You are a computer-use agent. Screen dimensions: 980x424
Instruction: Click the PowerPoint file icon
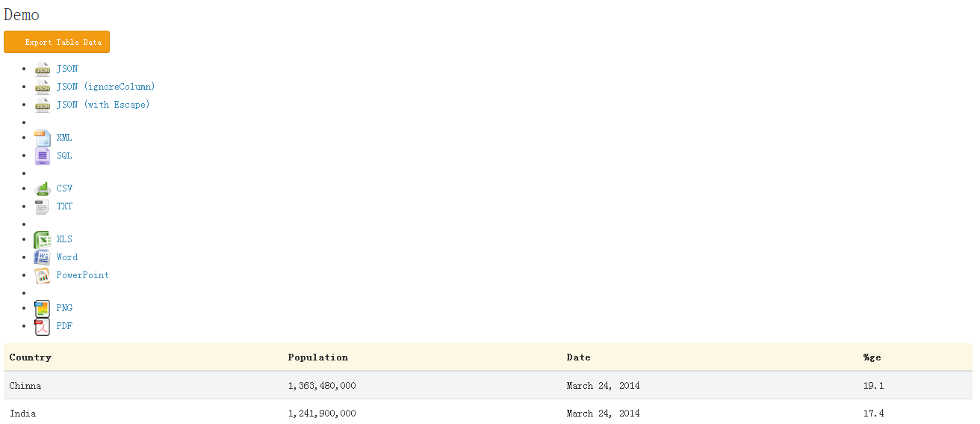coord(43,275)
